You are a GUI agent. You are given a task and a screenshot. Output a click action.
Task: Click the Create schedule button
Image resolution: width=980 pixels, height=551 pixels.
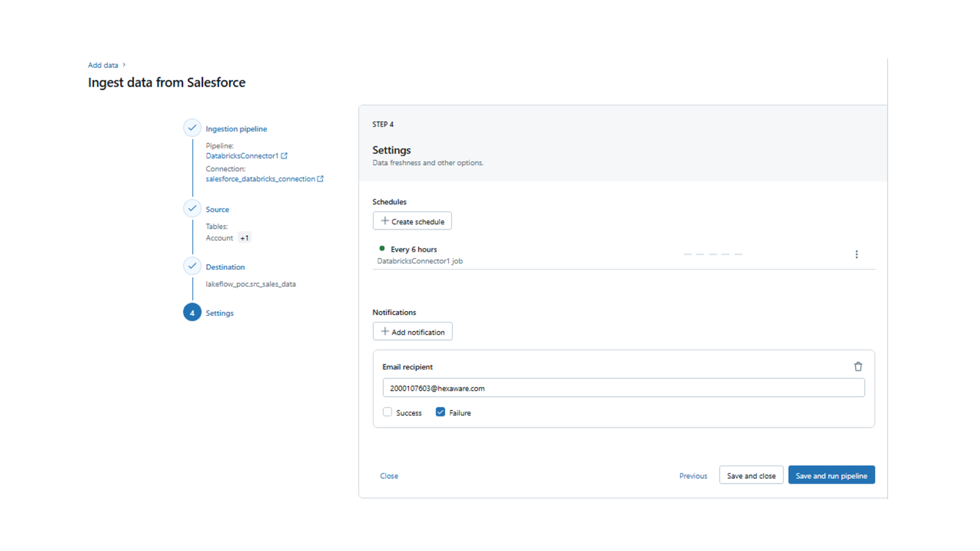(412, 221)
